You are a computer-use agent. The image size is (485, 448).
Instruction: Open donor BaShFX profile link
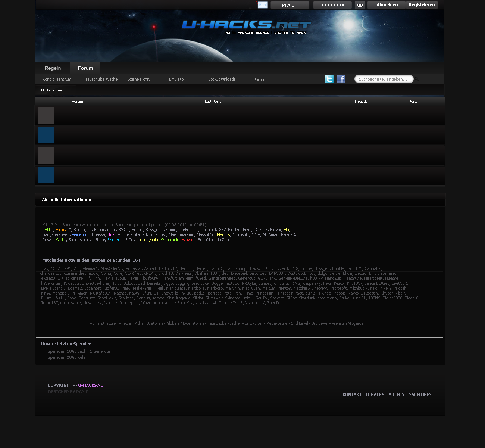pos(84,351)
